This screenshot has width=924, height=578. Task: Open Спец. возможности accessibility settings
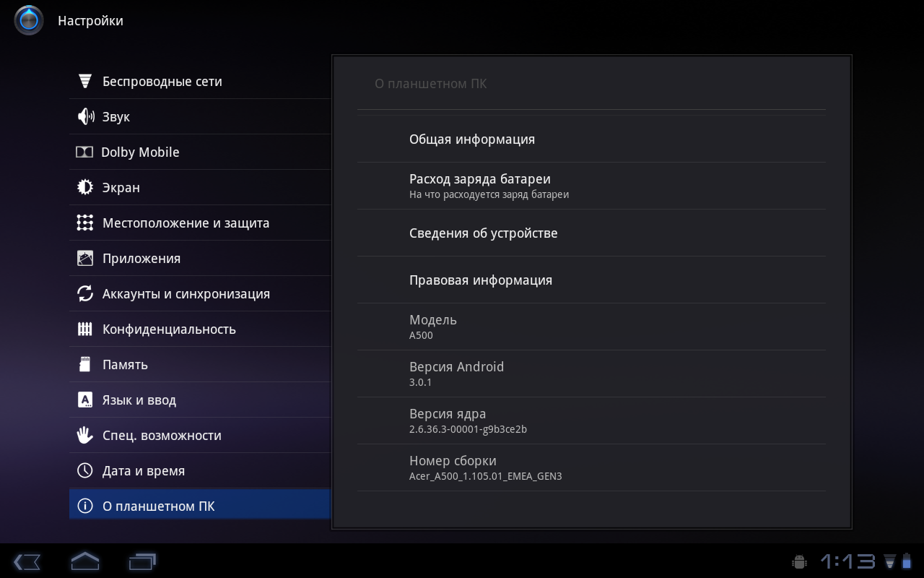click(162, 436)
